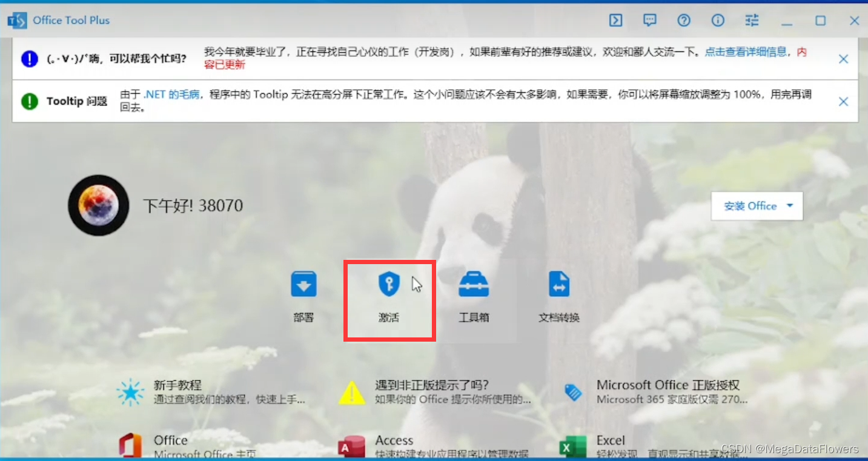Open the 新手教程 title text
Screen dimensions: 868x461
coord(177,385)
